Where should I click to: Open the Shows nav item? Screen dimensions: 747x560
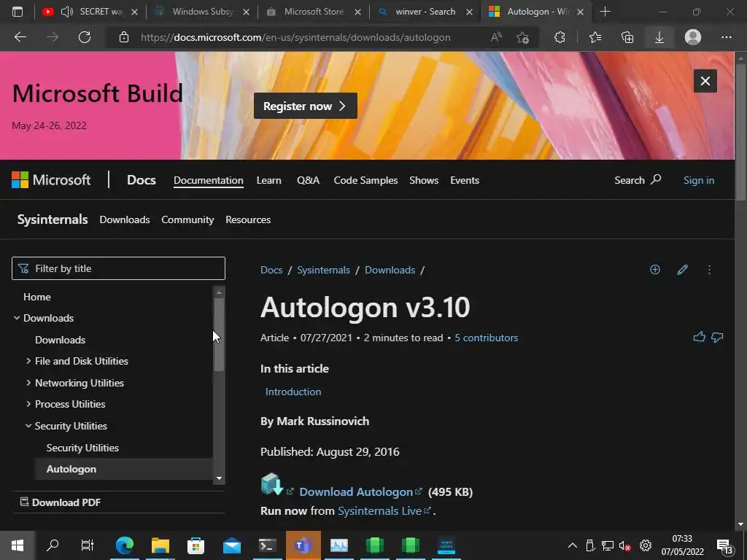click(x=424, y=180)
